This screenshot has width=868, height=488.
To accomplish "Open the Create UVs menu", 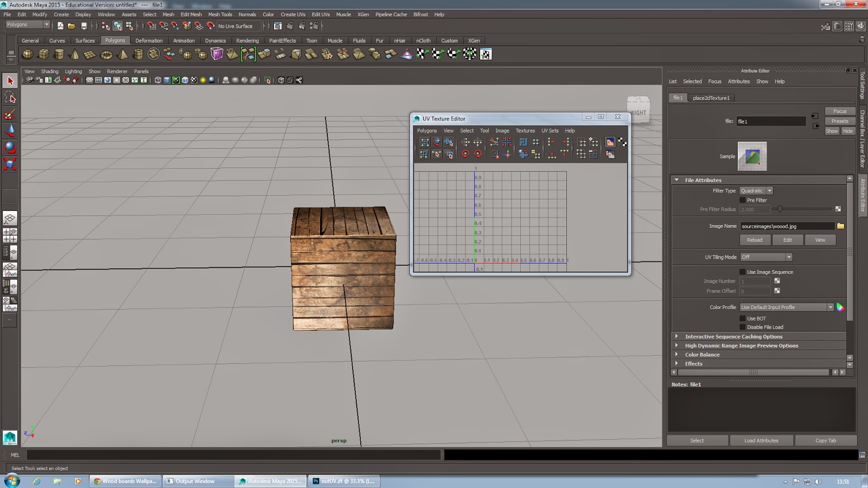I will tap(292, 15).
